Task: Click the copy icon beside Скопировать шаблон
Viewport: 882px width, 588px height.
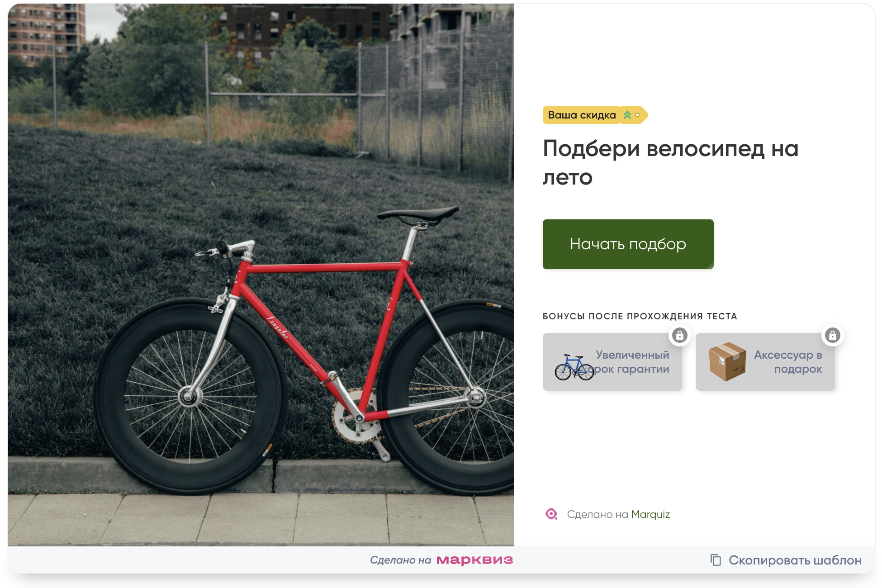Action: [716, 560]
